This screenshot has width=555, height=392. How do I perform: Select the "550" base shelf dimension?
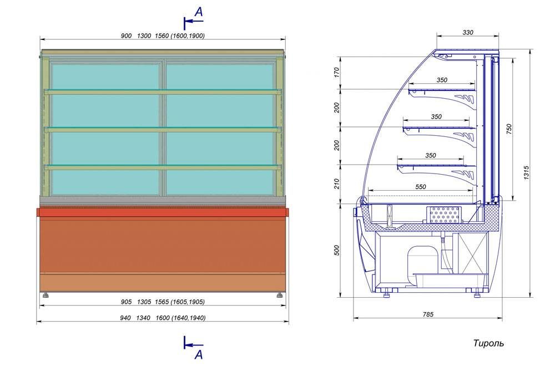pos(421,187)
